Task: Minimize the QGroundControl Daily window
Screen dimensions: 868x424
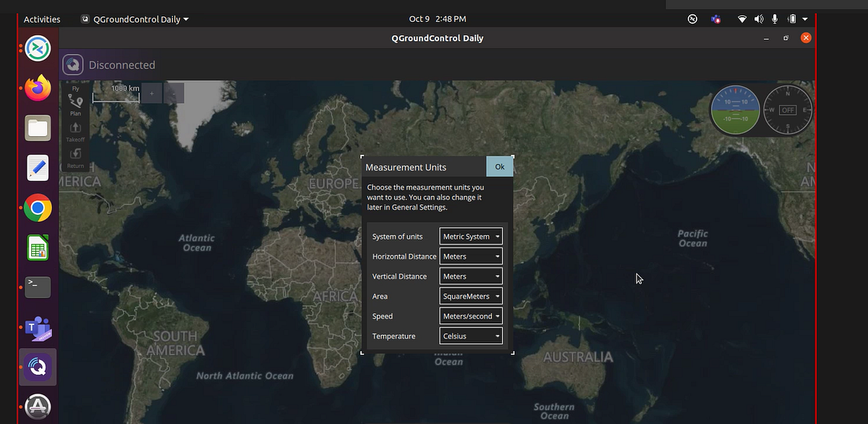Action: [x=767, y=38]
